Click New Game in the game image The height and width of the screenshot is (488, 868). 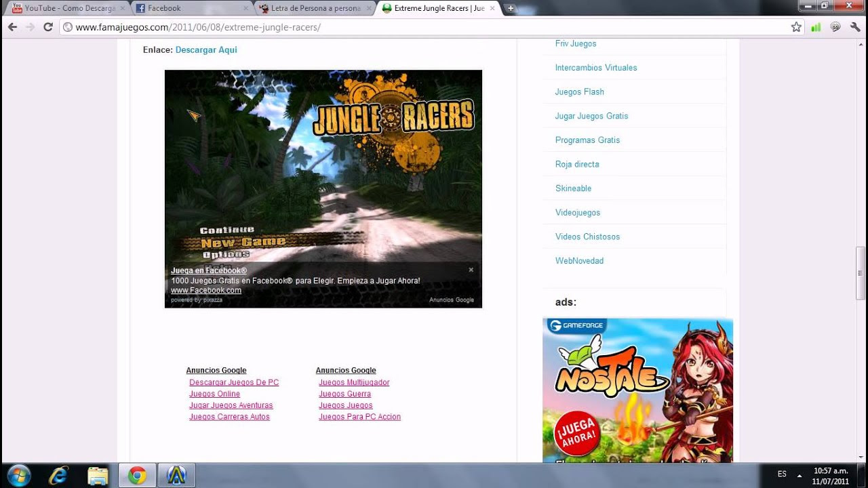[243, 242]
